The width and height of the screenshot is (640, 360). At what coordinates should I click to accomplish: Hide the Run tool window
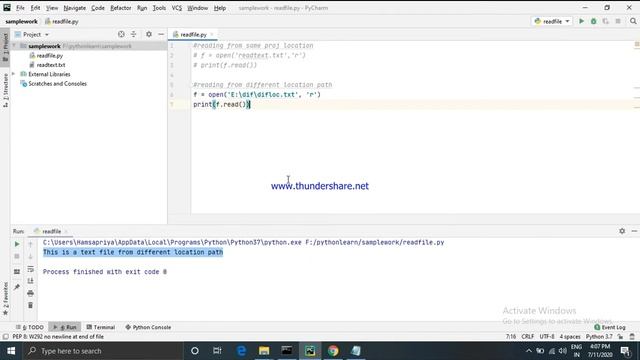point(634,231)
